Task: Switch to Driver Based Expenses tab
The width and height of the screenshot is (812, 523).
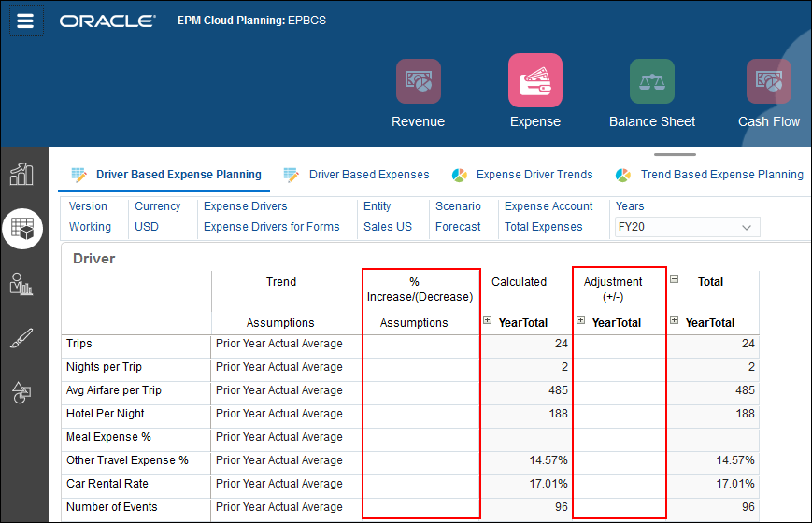Action: [369, 175]
